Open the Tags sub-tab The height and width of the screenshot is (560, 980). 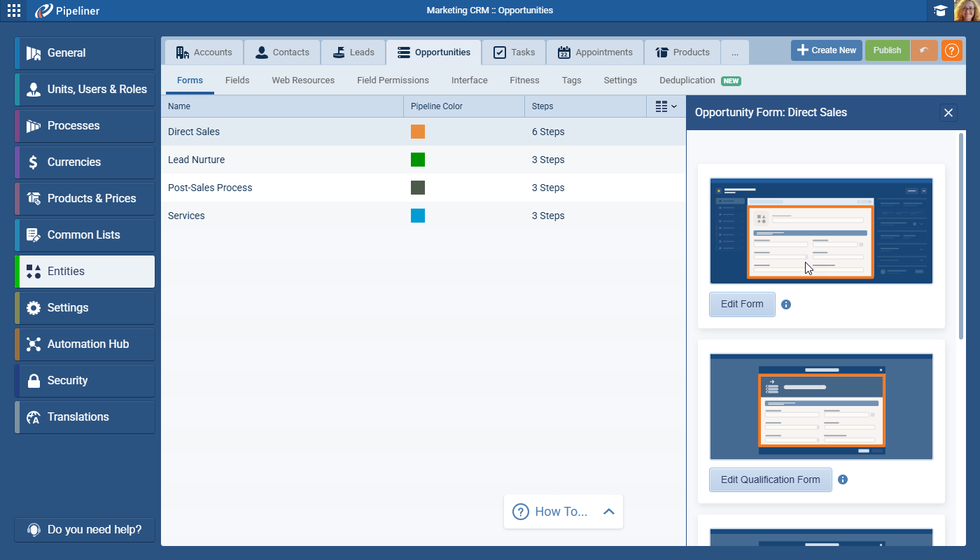(571, 80)
